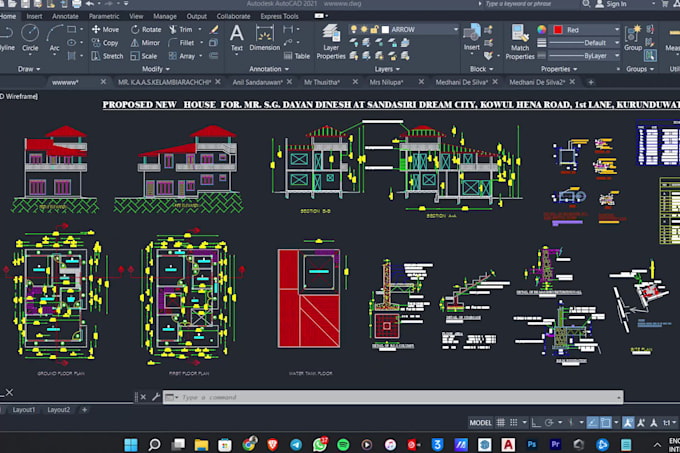Select the Circle drawing tool
The image size is (680, 453).
[30, 39]
